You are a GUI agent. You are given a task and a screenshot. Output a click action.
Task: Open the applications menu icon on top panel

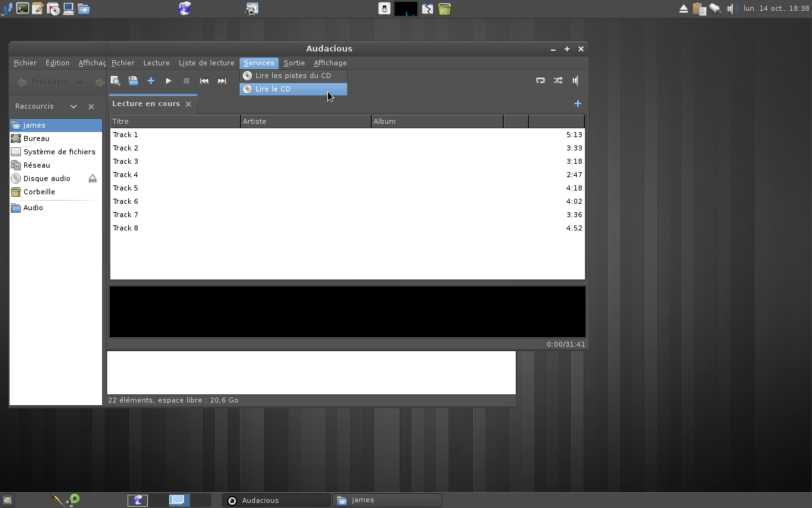[x=7, y=9]
